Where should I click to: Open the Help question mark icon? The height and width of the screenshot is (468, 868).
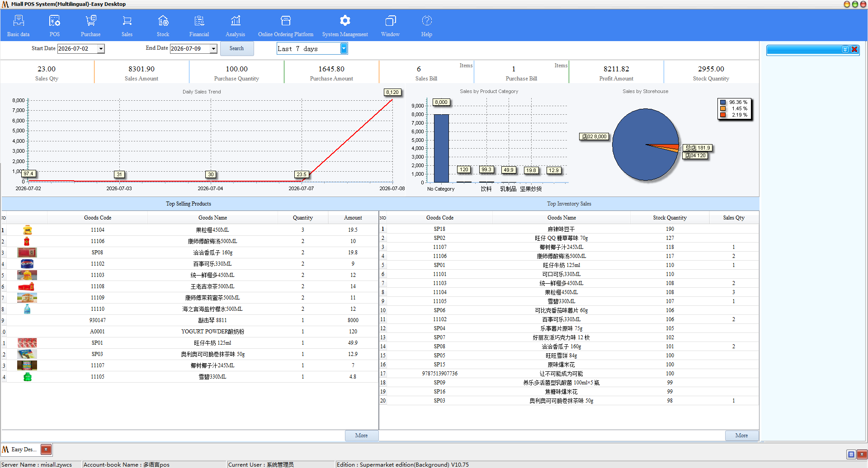click(x=427, y=21)
